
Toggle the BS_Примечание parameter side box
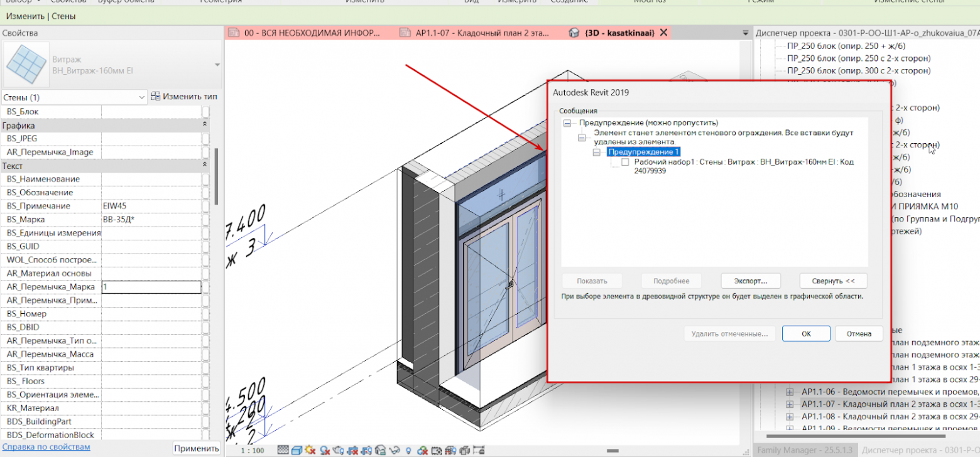point(205,206)
